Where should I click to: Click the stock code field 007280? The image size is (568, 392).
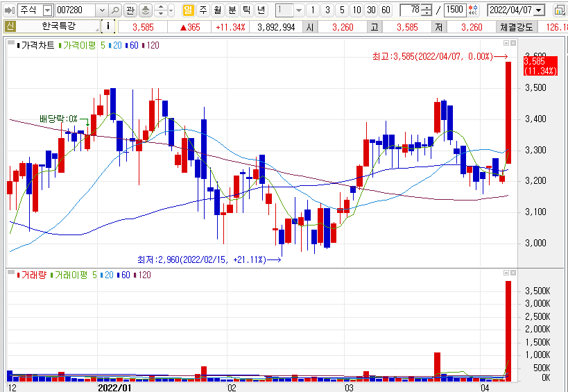76,10
